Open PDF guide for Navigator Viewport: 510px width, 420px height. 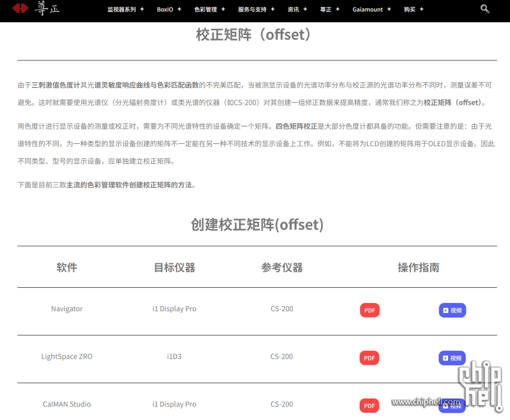[x=369, y=310]
